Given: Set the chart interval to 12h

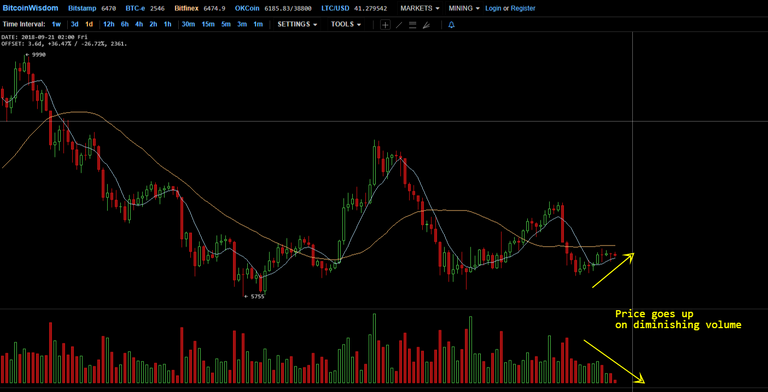Looking at the screenshot, I should click(109, 24).
